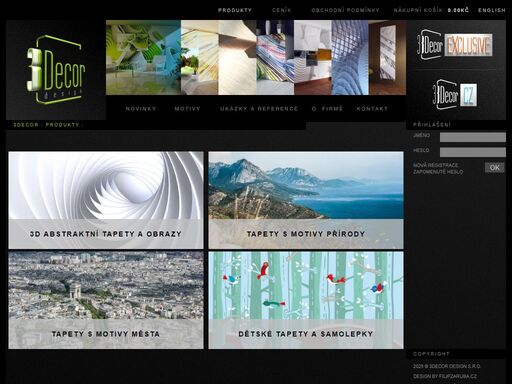Viewport: 512px width, 384px height.
Task: Focus the Heslo password field
Action: coord(473,152)
